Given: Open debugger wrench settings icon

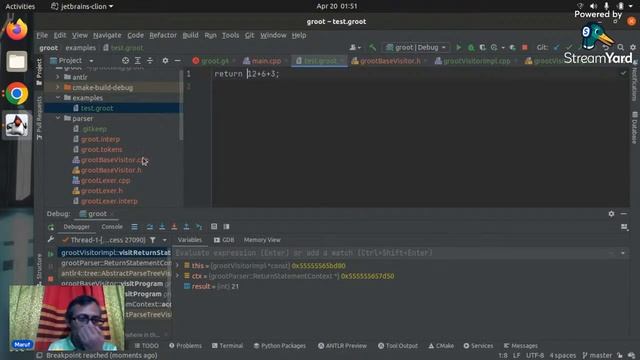Looking at the screenshot, I should pyautogui.click(x=51, y=240).
